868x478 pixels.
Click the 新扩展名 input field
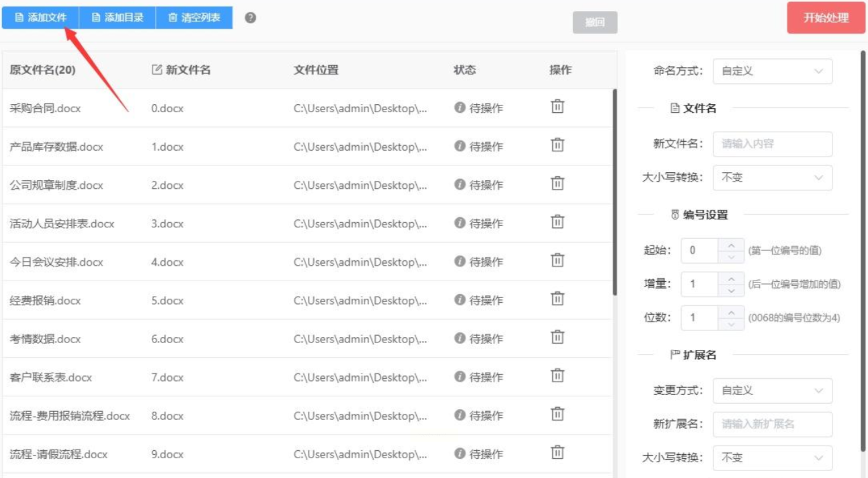pos(773,424)
